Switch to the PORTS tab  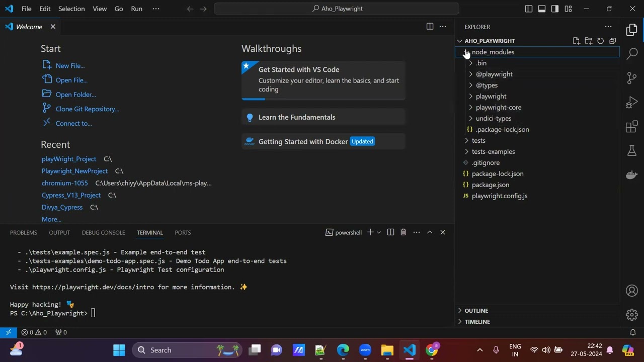(183, 232)
